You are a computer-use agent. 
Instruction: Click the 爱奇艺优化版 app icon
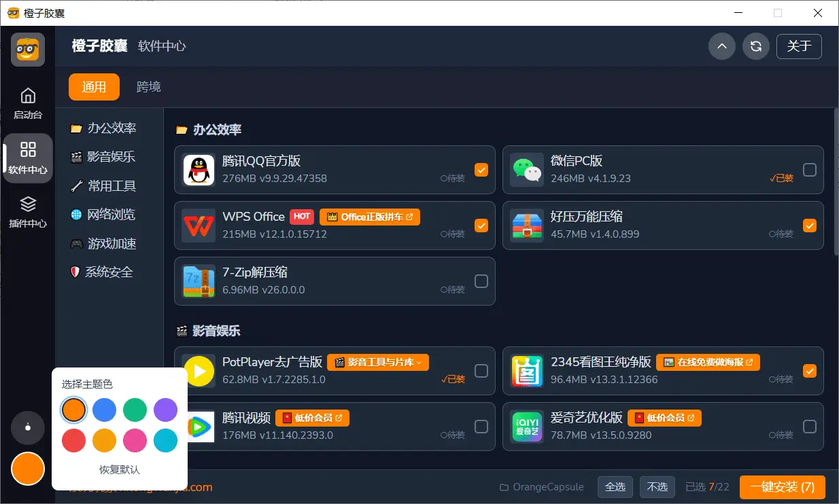[527, 427]
